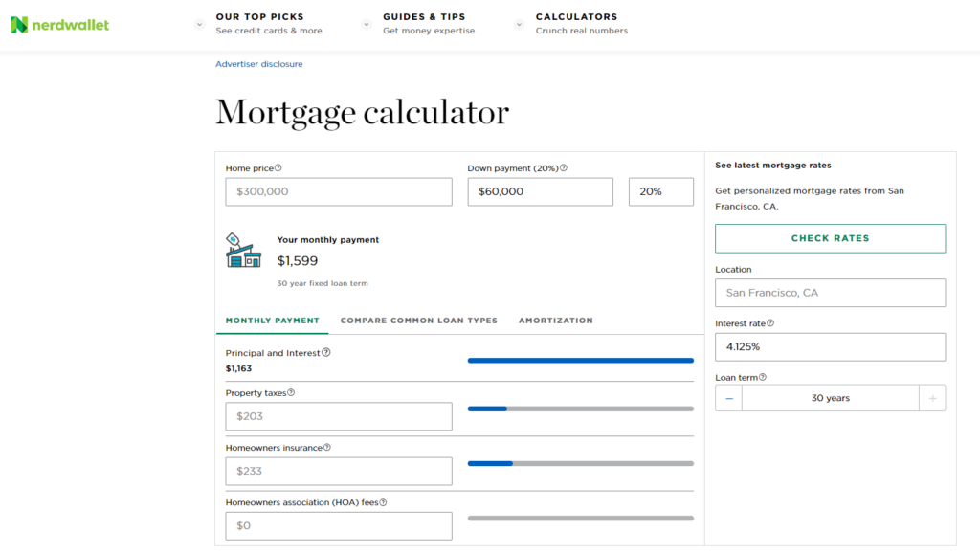980x553 pixels.
Task: Increase loan term with plus button
Action: (932, 398)
